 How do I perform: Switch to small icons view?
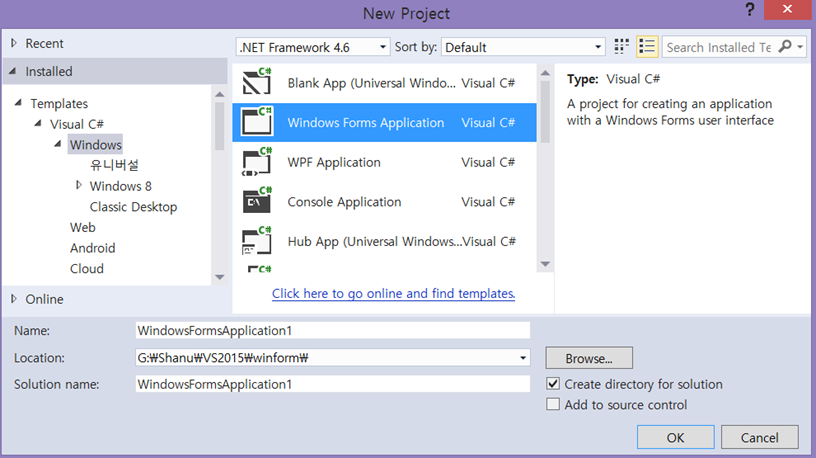(622, 47)
